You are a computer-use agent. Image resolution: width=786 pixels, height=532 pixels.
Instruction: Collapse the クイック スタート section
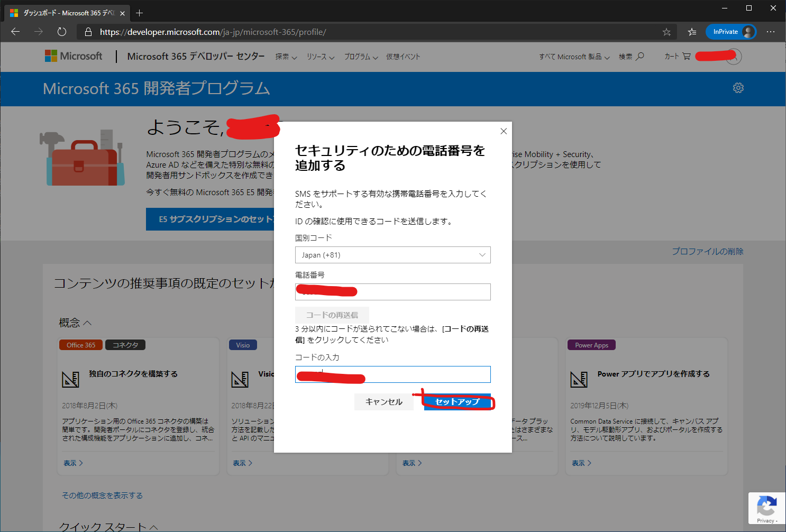click(108, 526)
